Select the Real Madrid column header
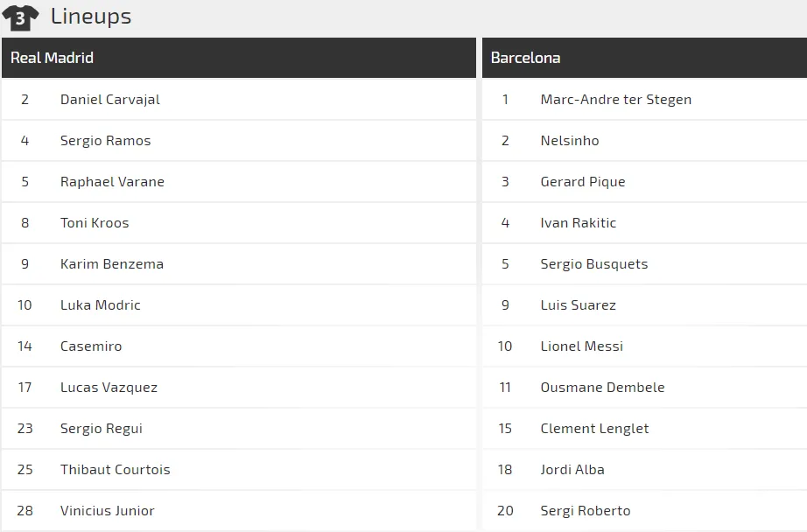The width and height of the screenshot is (807, 532). tap(52, 58)
